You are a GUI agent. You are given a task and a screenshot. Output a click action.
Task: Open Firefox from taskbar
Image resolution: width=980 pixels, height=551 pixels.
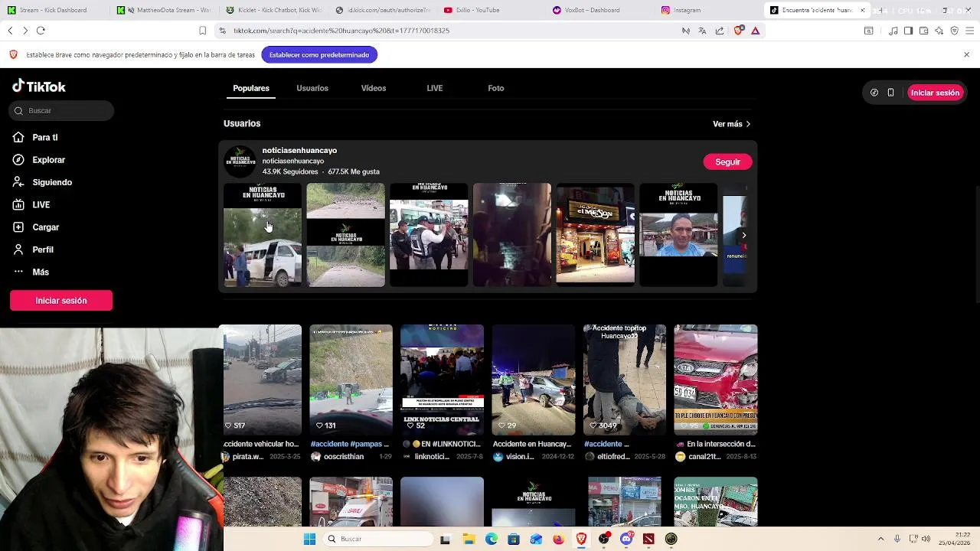[558, 539]
